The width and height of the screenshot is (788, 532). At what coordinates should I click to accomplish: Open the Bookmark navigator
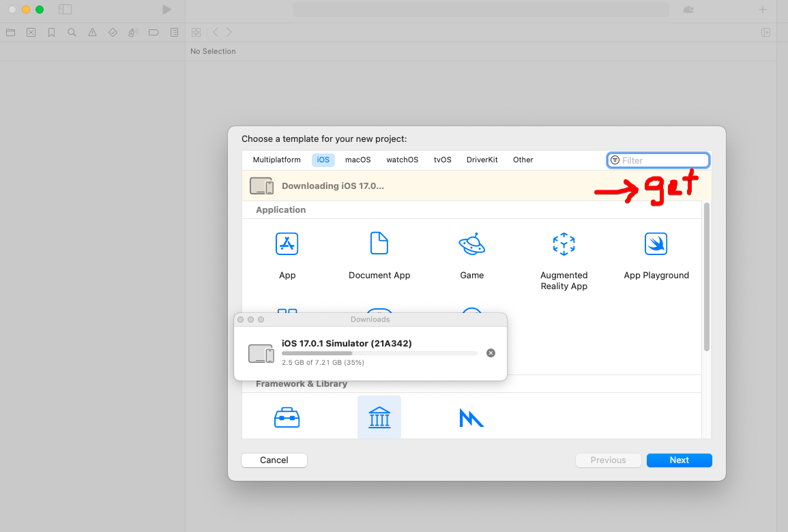51,33
